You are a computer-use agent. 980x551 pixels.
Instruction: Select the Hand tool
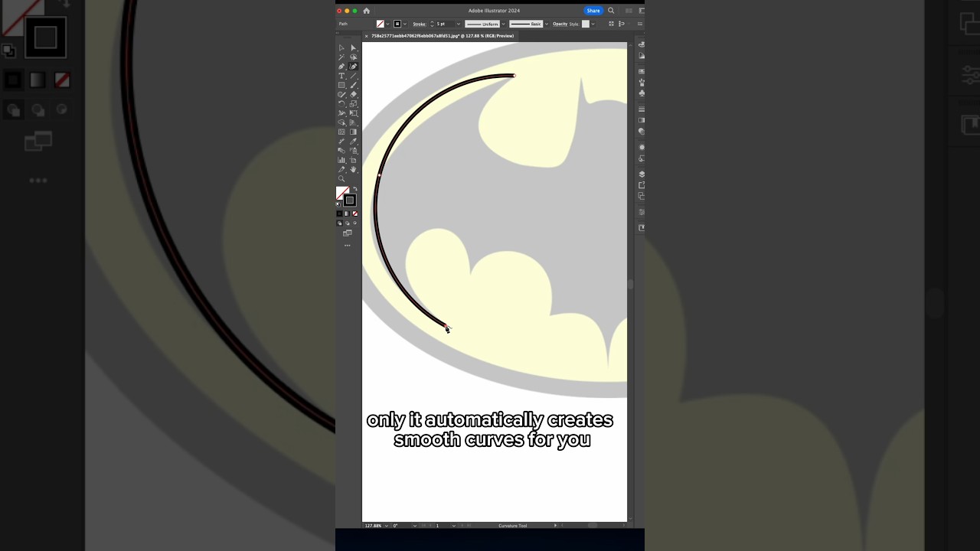click(x=353, y=169)
